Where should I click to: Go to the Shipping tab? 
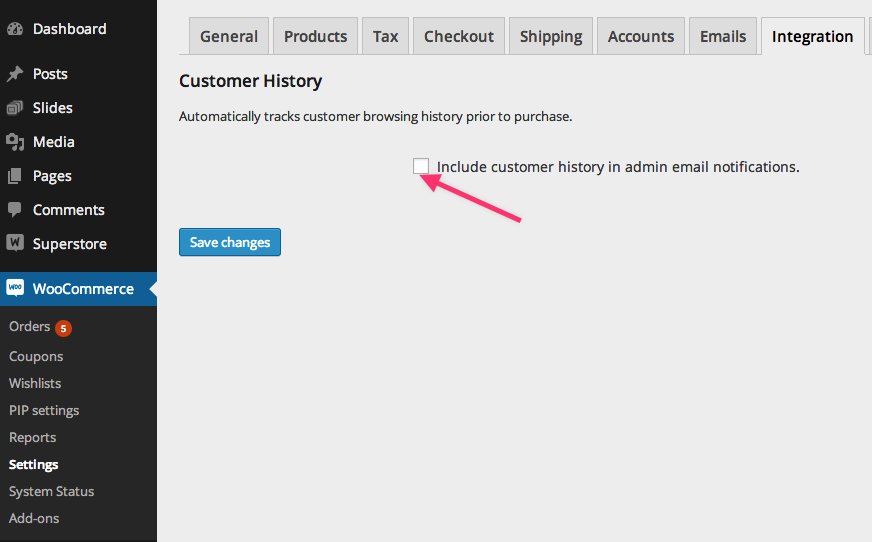pos(551,36)
